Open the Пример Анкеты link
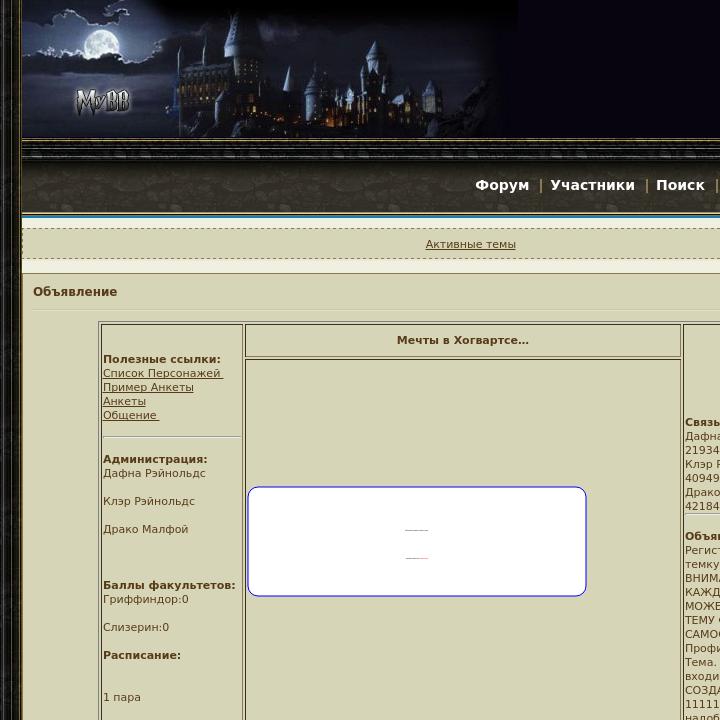Viewport: 720px width, 720px height. coord(148,388)
